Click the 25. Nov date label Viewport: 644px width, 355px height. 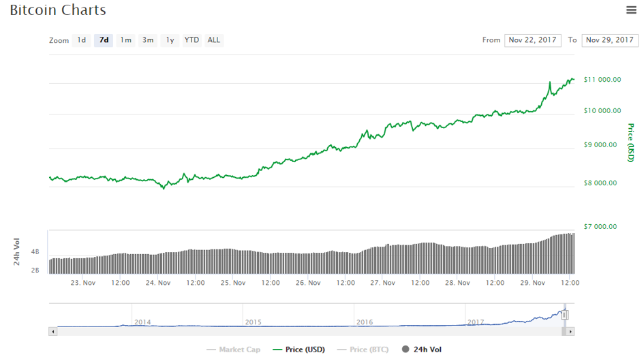click(233, 283)
